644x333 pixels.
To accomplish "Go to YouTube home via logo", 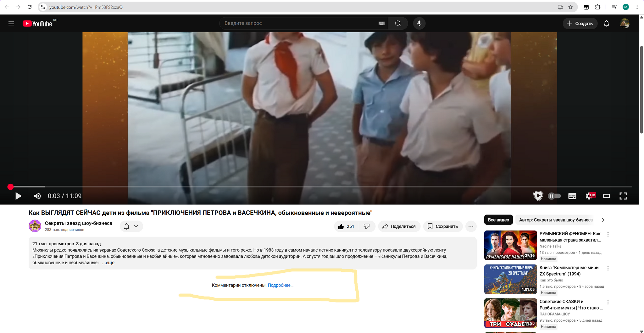I will click(37, 24).
